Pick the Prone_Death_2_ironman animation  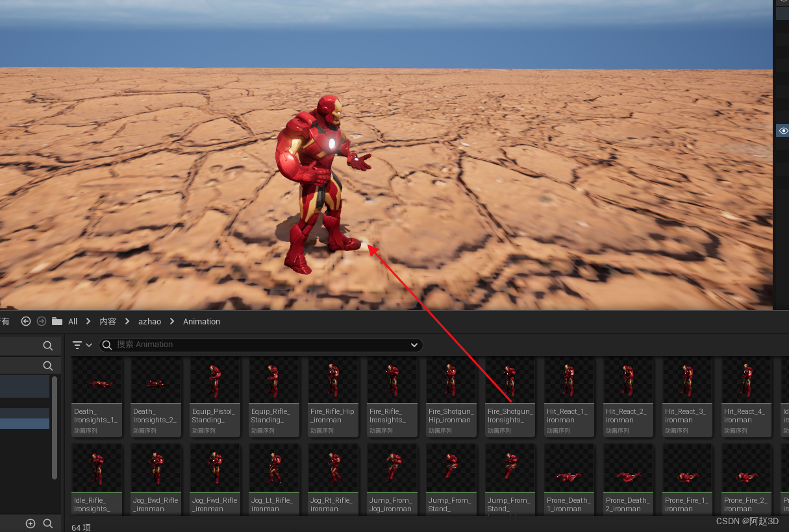tap(629, 479)
